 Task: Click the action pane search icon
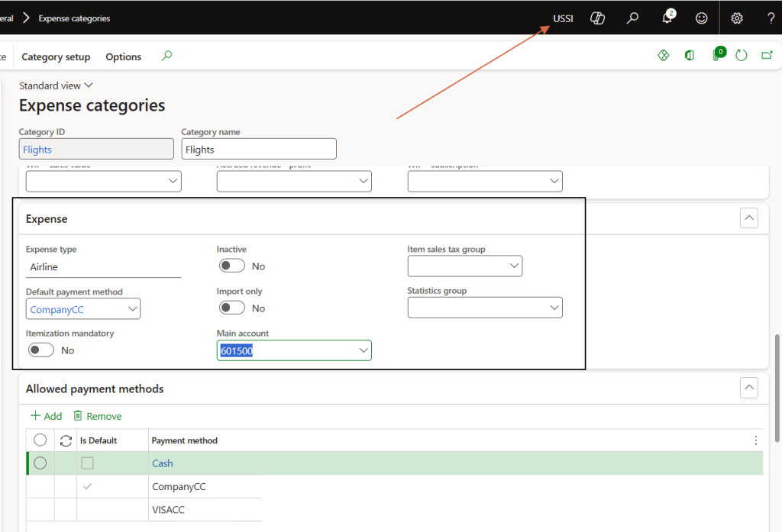click(167, 56)
